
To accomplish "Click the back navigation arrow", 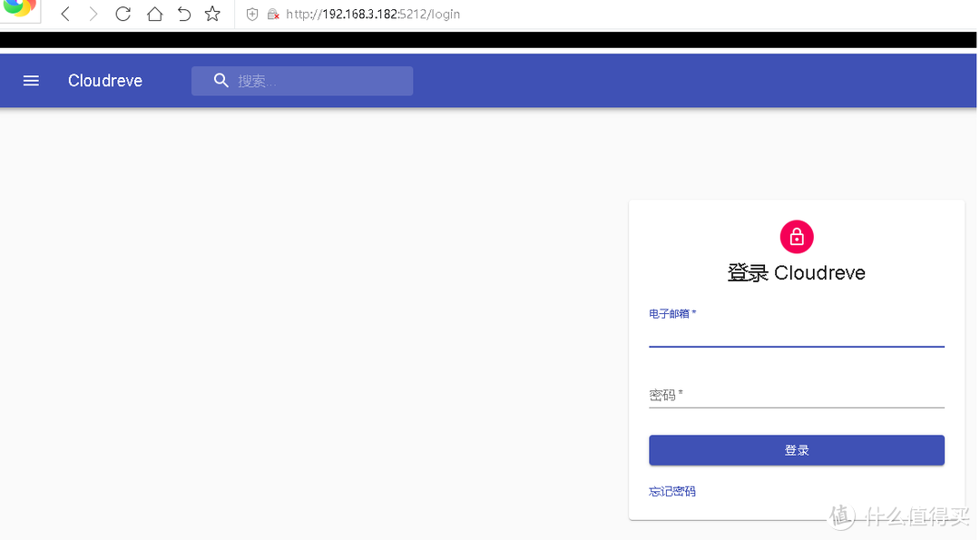I will click(x=64, y=14).
